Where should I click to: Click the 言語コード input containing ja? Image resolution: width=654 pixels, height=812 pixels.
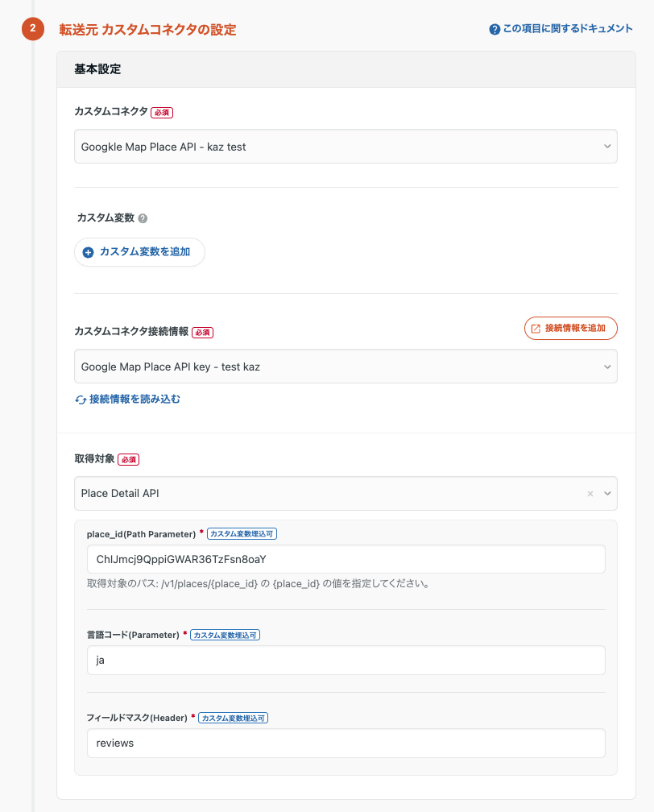pos(346,660)
